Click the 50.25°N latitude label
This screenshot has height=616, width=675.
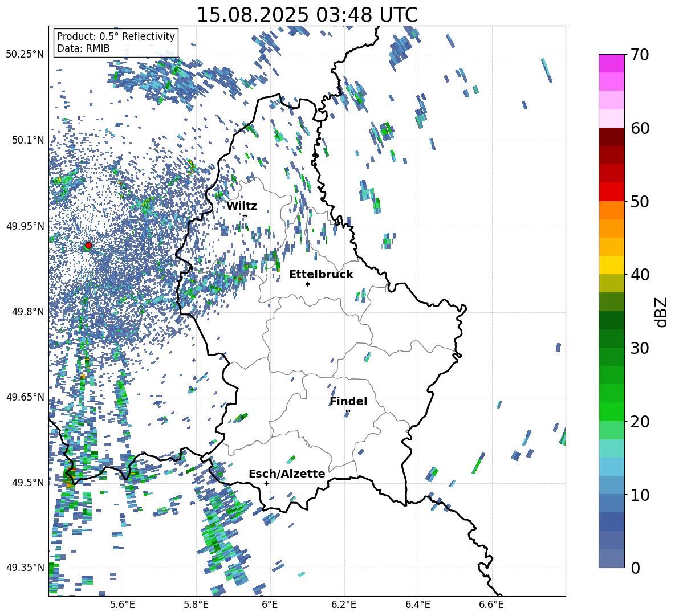tap(25, 55)
